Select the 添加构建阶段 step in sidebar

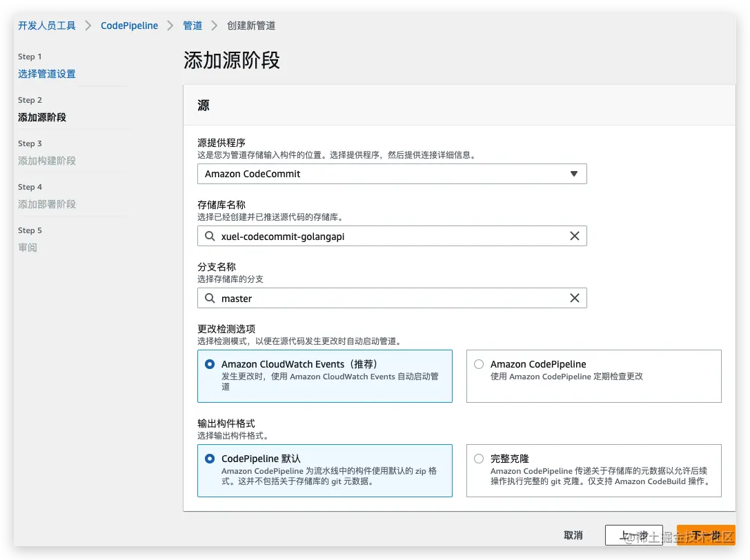(47, 161)
